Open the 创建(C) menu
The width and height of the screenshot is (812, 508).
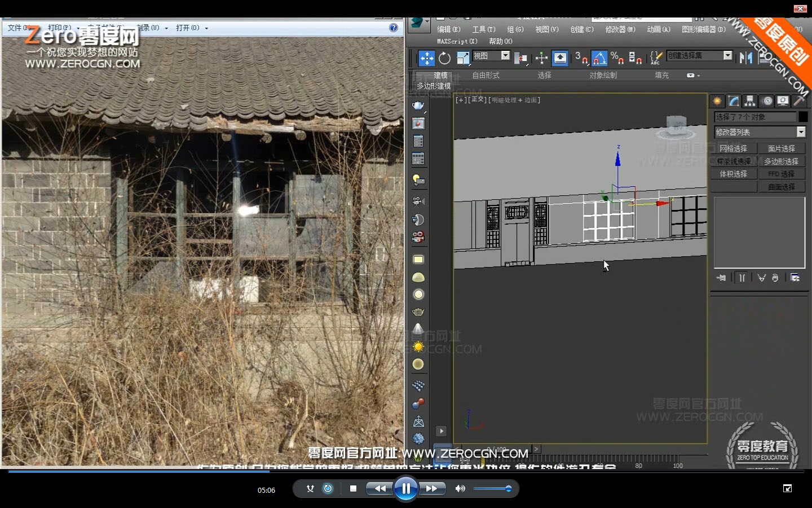tap(582, 29)
